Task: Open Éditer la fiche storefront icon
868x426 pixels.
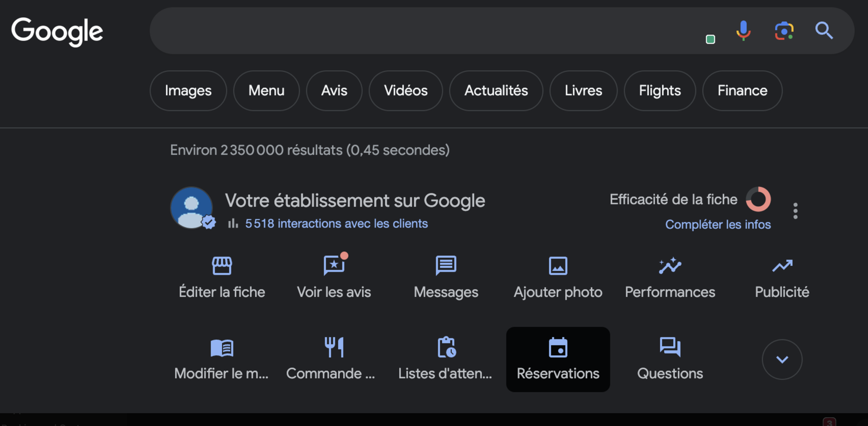Action: (x=222, y=266)
